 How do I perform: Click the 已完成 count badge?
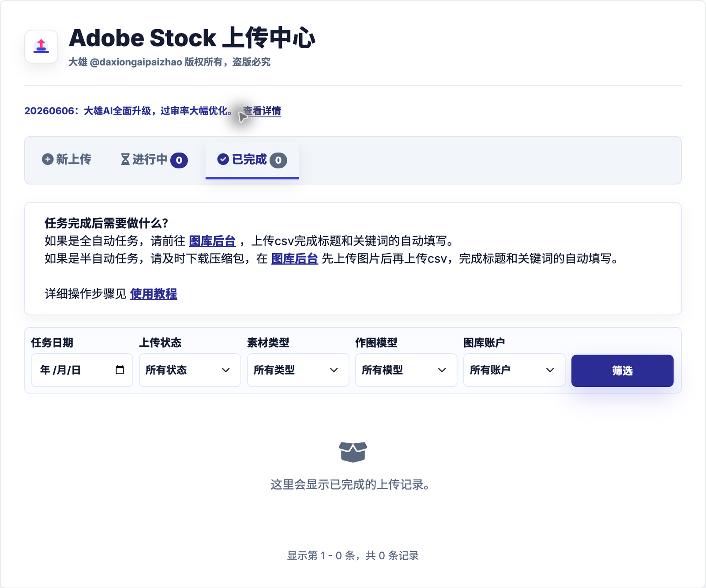278,160
